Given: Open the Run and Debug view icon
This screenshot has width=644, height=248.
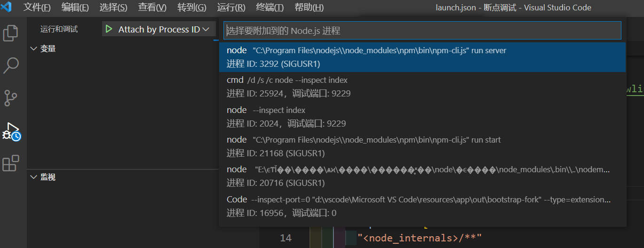Looking at the screenshot, I should tap(11, 131).
